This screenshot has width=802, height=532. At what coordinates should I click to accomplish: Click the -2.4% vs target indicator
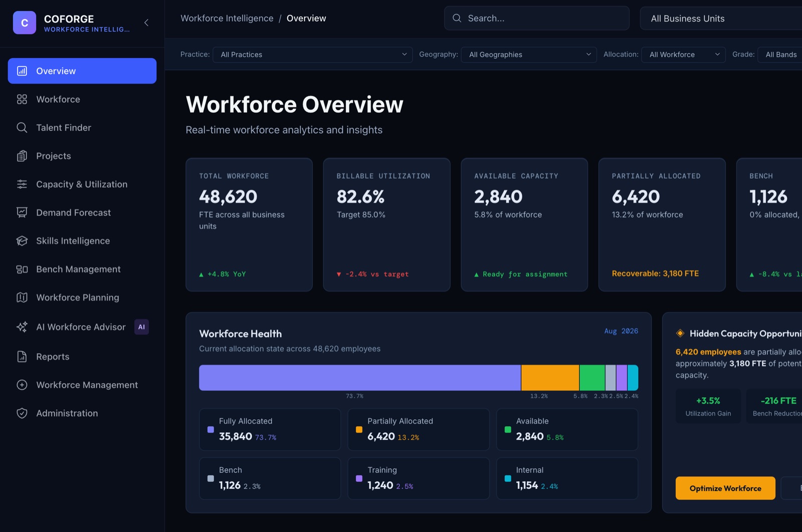372,274
